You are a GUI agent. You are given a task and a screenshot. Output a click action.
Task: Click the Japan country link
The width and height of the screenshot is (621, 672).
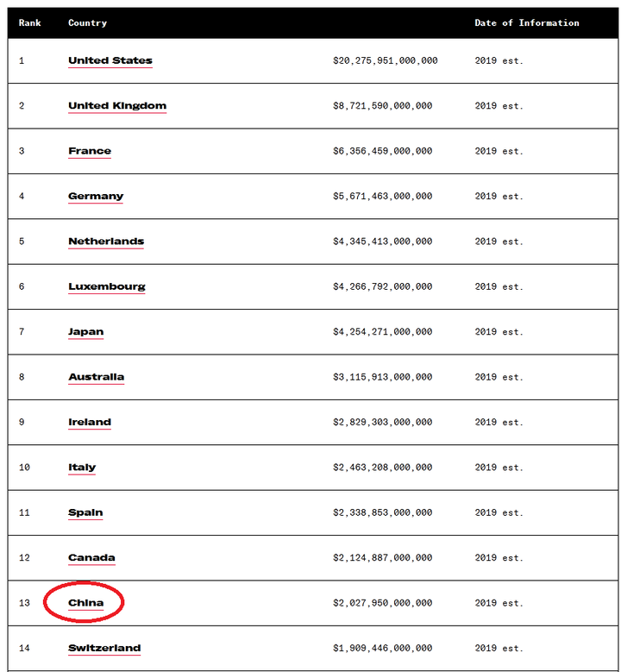[x=85, y=332]
